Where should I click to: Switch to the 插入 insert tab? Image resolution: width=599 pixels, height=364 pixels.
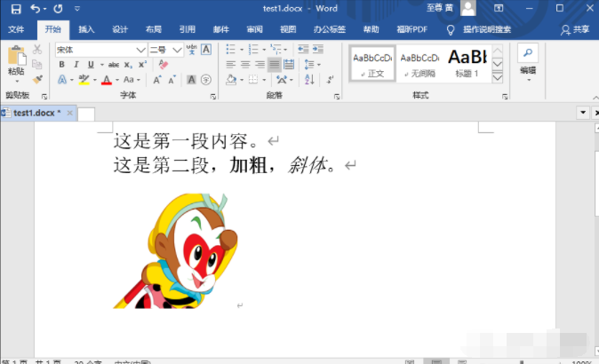(x=86, y=29)
